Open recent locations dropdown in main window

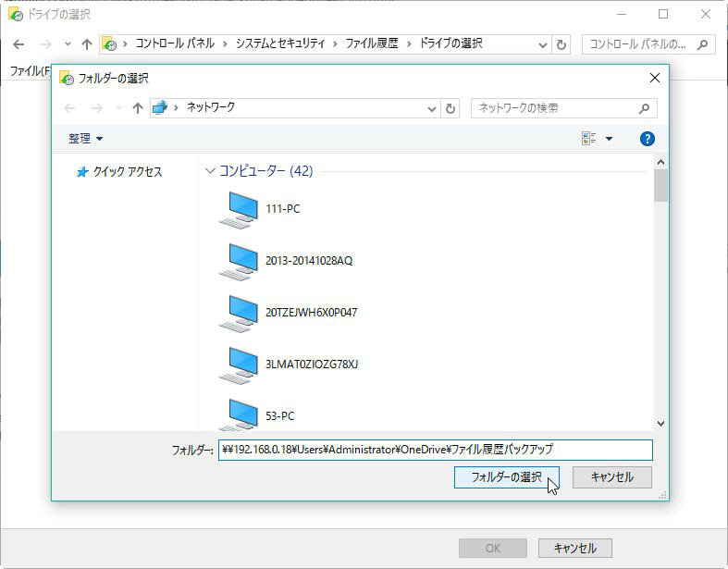coord(68,44)
